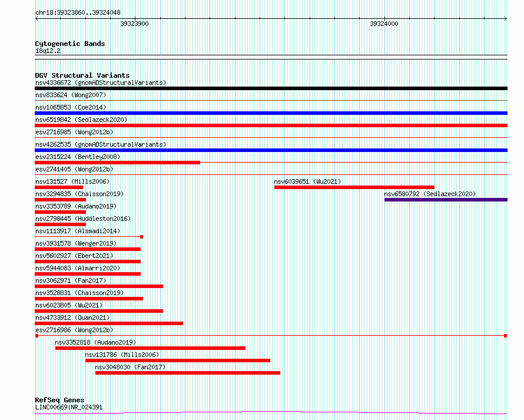Viewport: 524px width, 420px height.
Task: Open nsv2798445 (Huddleston2016) entry
Action: pos(83,219)
